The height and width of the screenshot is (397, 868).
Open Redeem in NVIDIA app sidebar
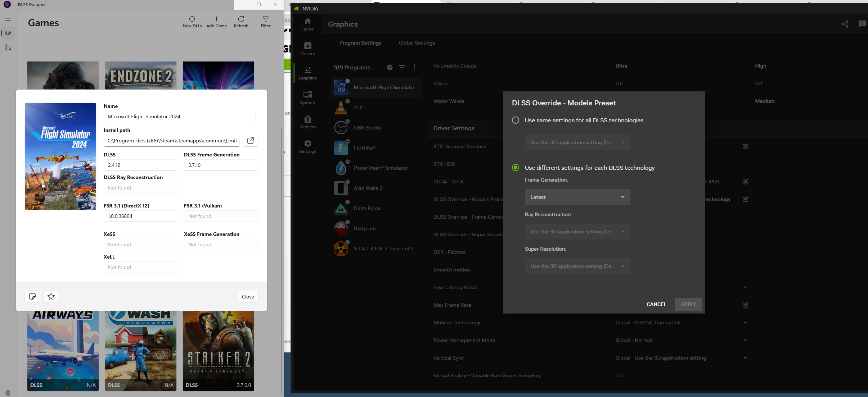pyautogui.click(x=307, y=122)
